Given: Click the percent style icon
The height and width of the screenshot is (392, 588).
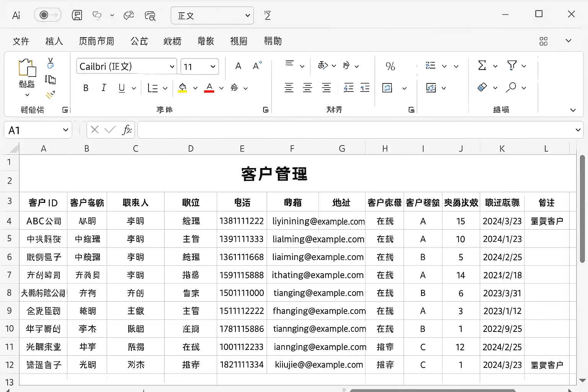Looking at the screenshot, I should pyautogui.click(x=390, y=66).
